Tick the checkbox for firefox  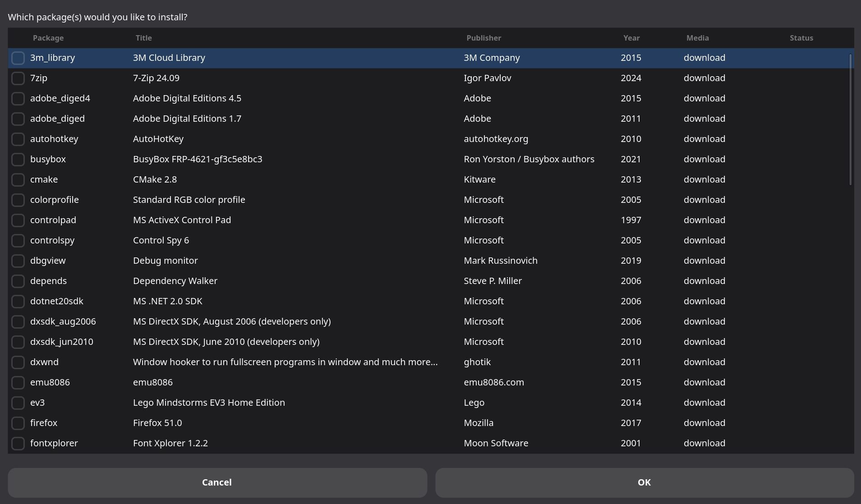18,423
